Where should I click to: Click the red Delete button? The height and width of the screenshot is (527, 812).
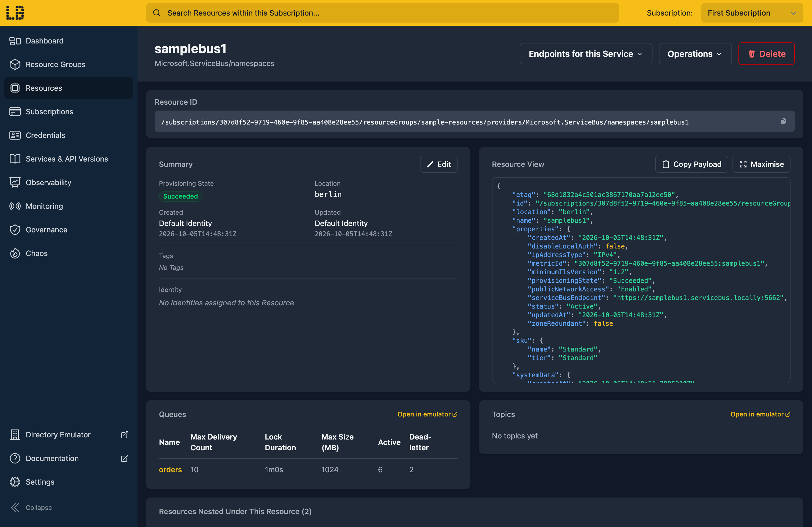(x=766, y=54)
